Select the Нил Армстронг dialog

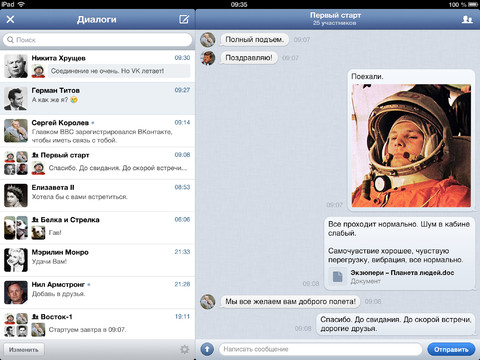pyautogui.click(x=97, y=292)
